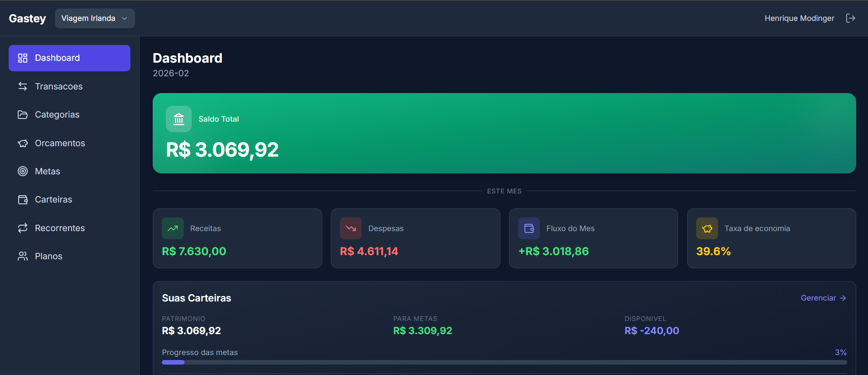This screenshot has width=868, height=375.
Task: Open the Dashboard menu item
Action: pyautogui.click(x=70, y=58)
